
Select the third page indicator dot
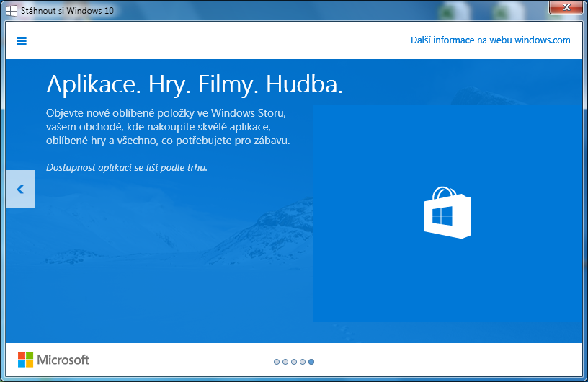294,362
